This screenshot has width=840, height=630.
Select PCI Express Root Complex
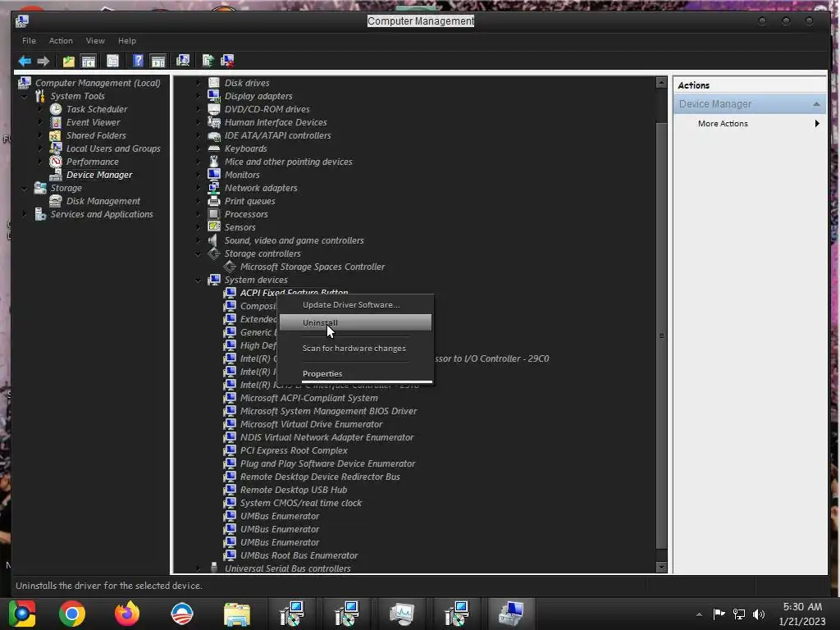pyautogui.click(x=294, y=450)
